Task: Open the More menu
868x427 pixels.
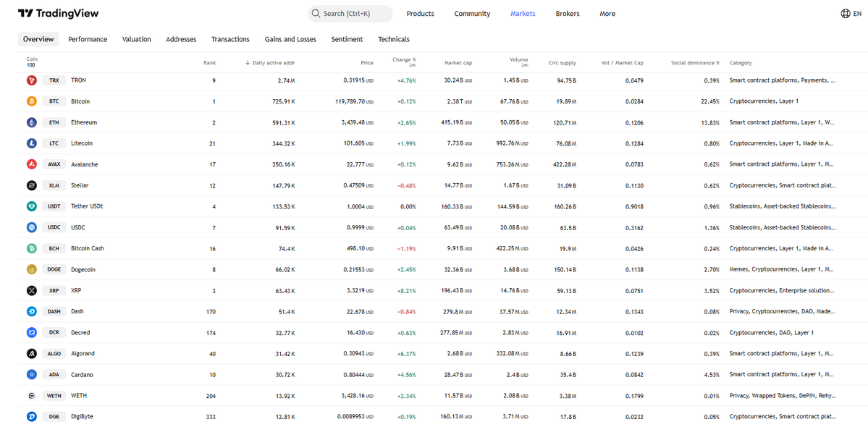Action: (x=607, y=14)
